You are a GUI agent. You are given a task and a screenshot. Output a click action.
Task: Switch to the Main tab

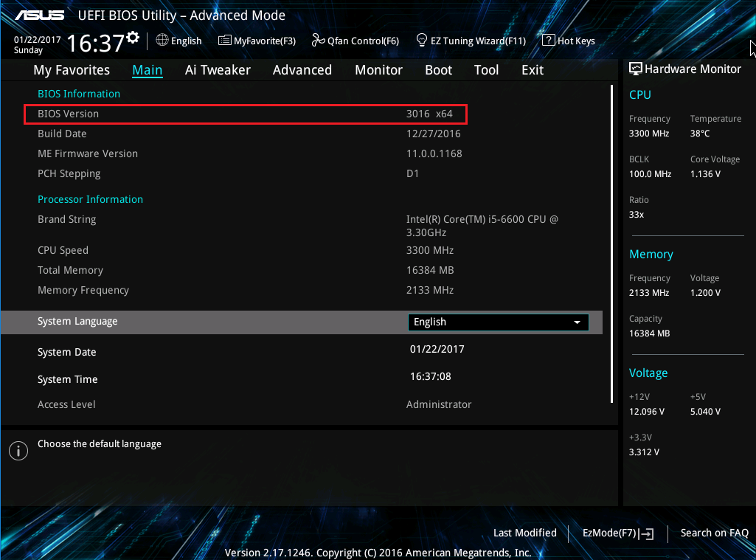click(147, 70)
